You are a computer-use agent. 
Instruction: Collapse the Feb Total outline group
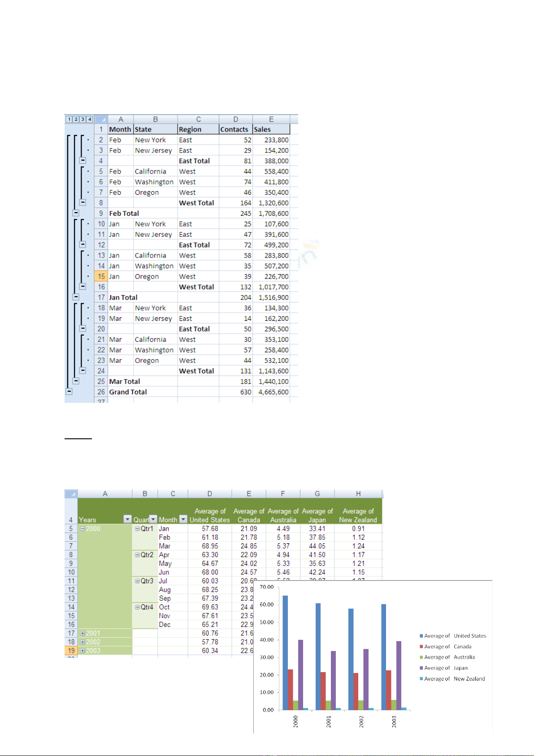pyautogui.click(x=76, y=214)
